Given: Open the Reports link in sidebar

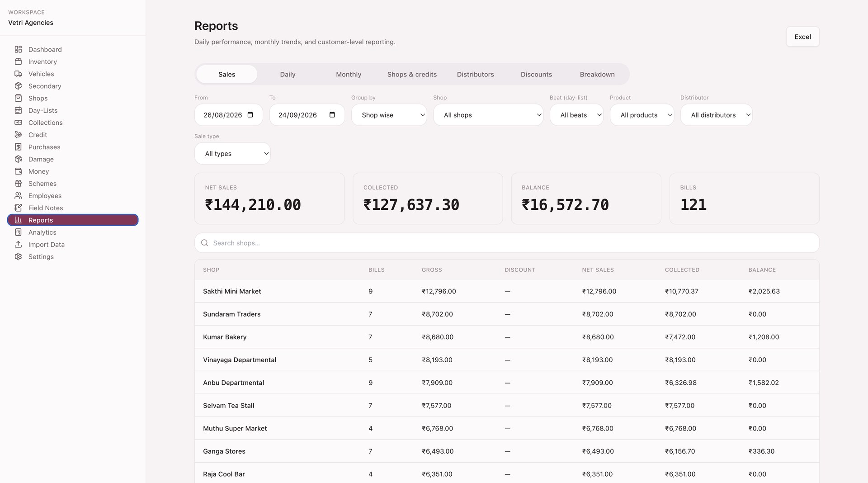Looking at the screenshot, I should tap(73, 220).
